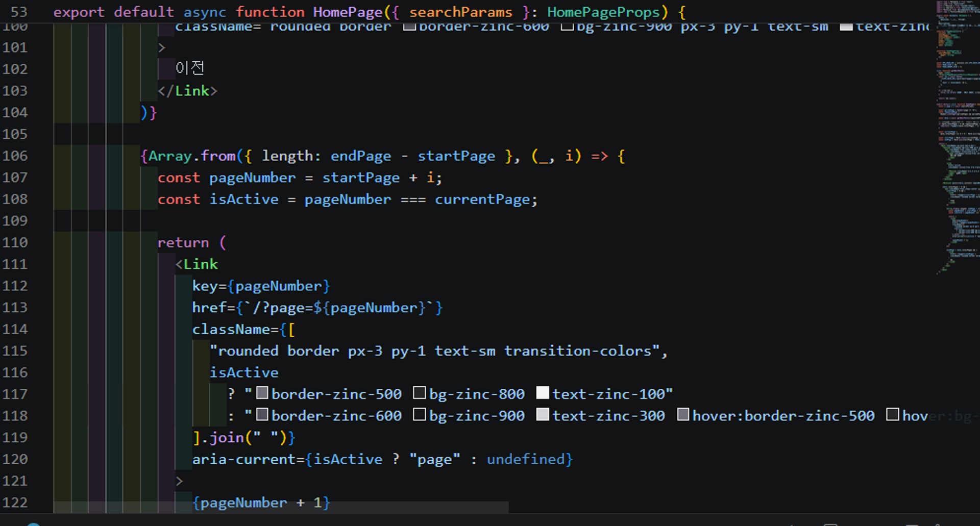Open the text-zinc-100 color swatch on line 117

tap(543, 393)
